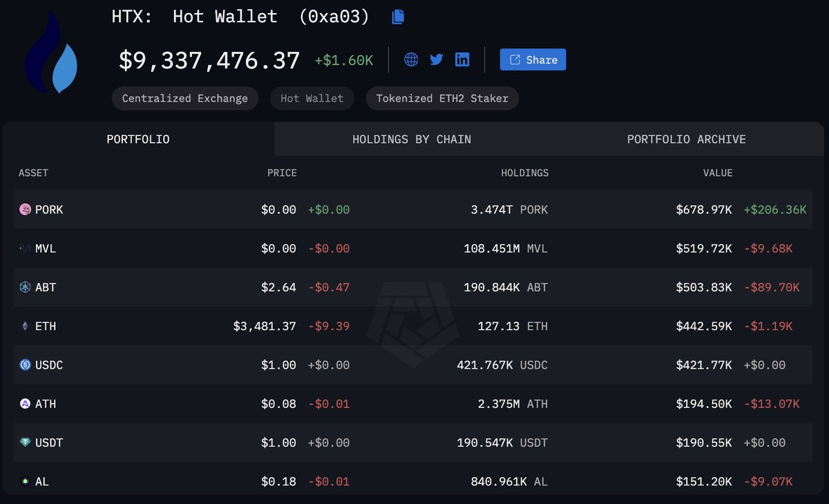The image size is (829, 504).
Task: Click the AL token icon
Action: point(26,481)
